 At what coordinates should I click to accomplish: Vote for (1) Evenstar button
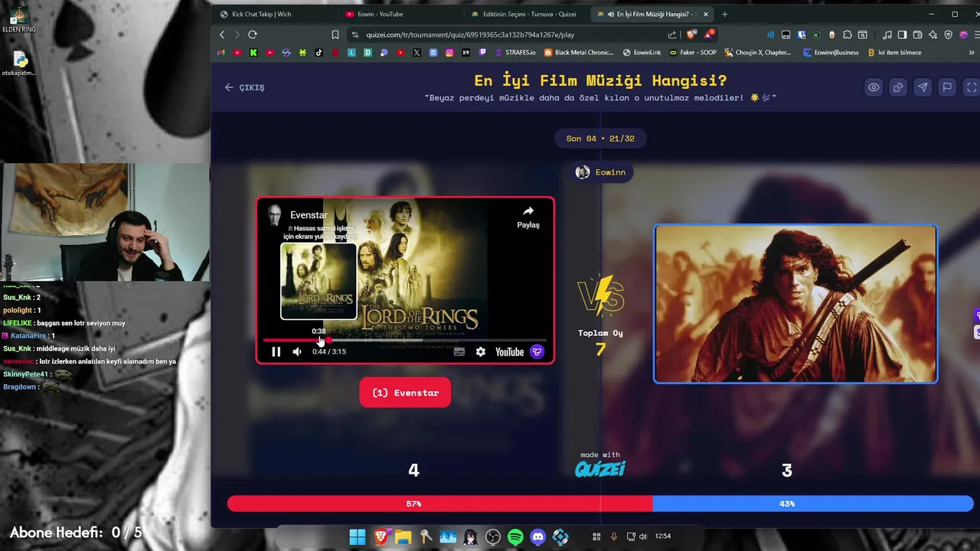click(405, 393)
